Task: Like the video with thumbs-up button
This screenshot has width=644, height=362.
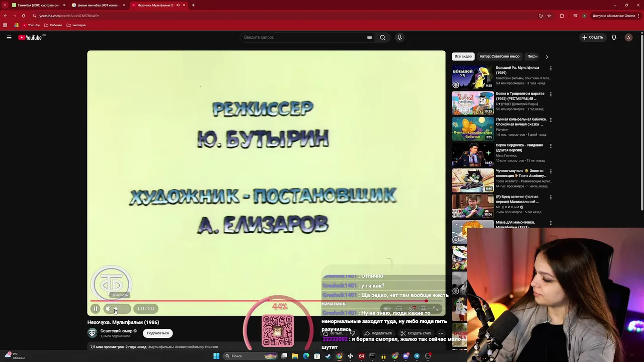Action: [x=332, y=333]
